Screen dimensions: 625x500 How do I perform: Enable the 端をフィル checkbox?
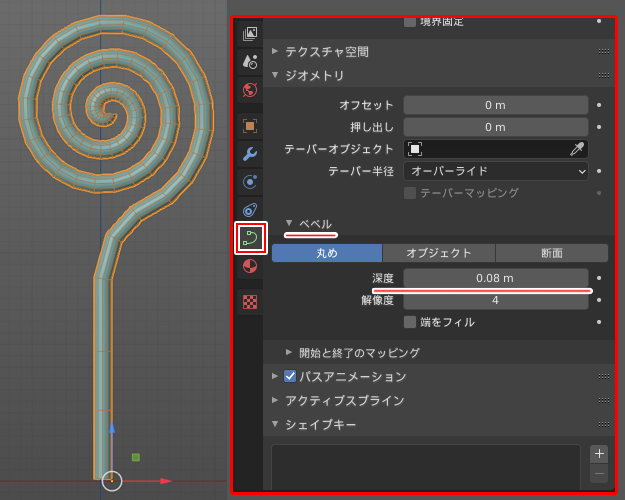tap(410, 322)
